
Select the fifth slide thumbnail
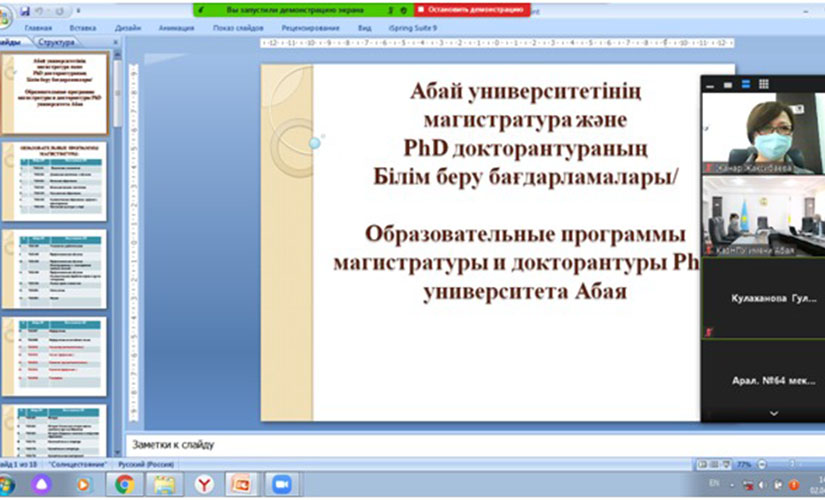point(55,431)
